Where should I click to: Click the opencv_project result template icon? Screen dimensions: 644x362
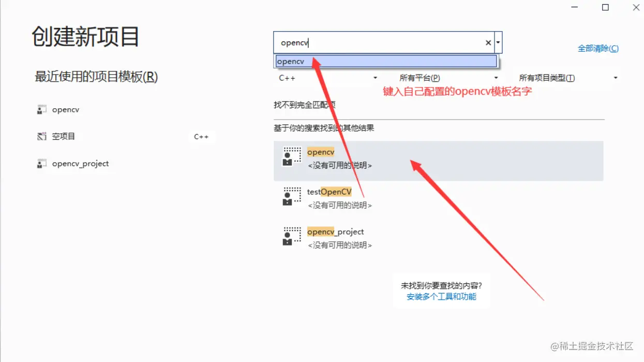[292, 236]
